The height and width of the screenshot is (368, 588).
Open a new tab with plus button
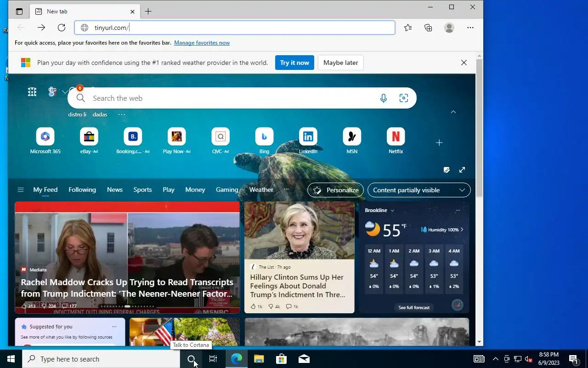click(x=148, y=11)
